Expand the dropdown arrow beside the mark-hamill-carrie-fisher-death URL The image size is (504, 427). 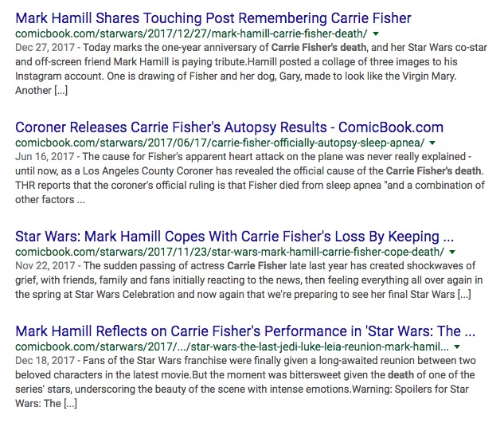[x=375, y=34]
